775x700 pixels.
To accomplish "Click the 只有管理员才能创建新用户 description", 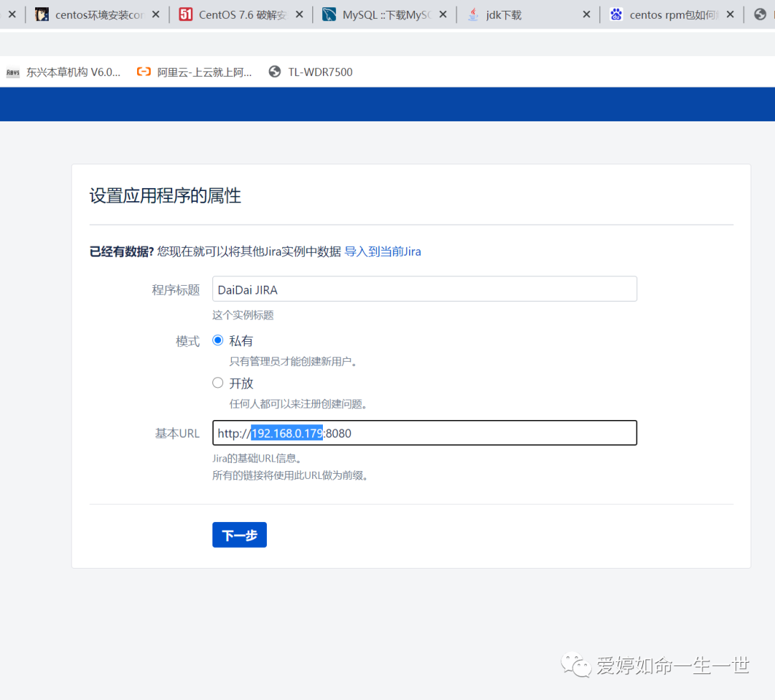I will pyautogui.click(x=293, y=362).
